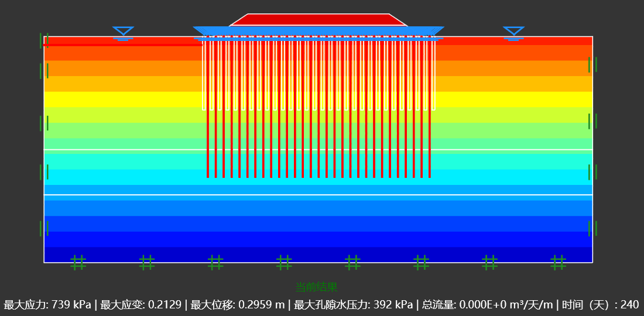The height and width of the screenshot is (316, 644).
Task: Click the 最大应变: 0.2129 readout
Action: (141, 305)
